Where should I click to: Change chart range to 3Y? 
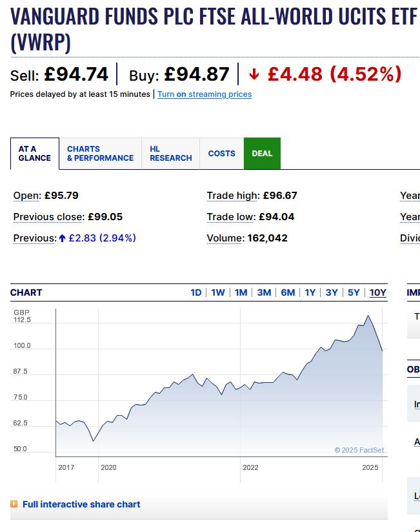point(332,292)
